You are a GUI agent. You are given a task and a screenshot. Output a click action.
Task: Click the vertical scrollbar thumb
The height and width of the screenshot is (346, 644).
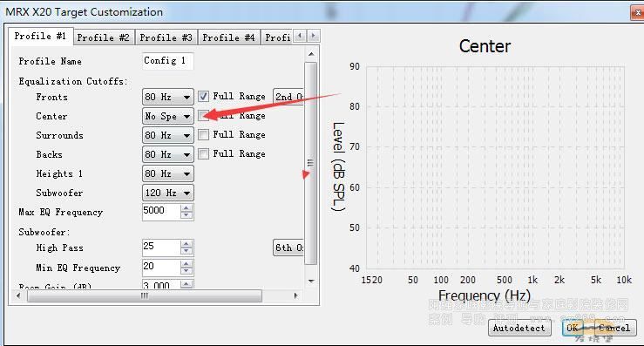tap(310, 163)
